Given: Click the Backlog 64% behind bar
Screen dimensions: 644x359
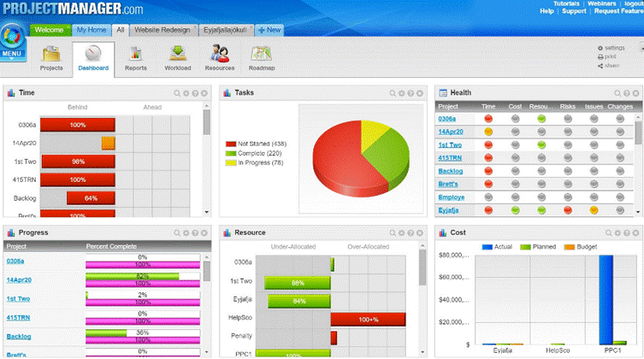Looking at the screenshot, I should 91,198.
